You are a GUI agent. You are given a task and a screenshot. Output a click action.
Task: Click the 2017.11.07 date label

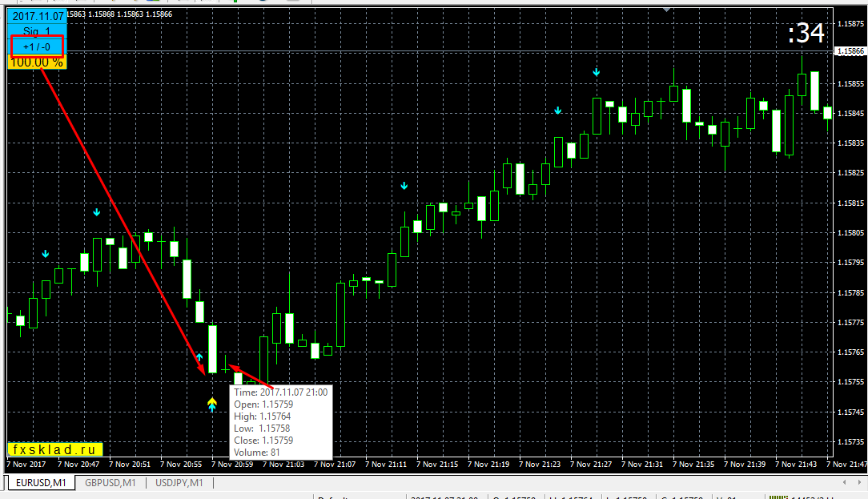(38, 16)
